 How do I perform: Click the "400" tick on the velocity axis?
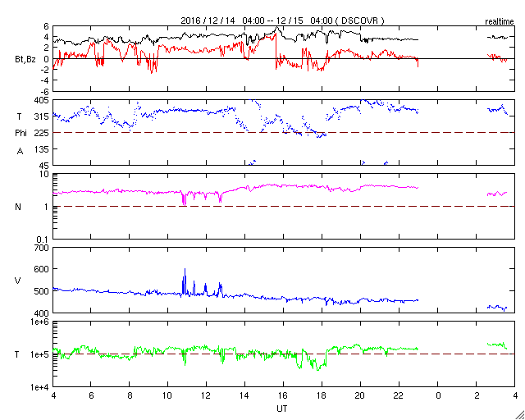click(42, 313)
